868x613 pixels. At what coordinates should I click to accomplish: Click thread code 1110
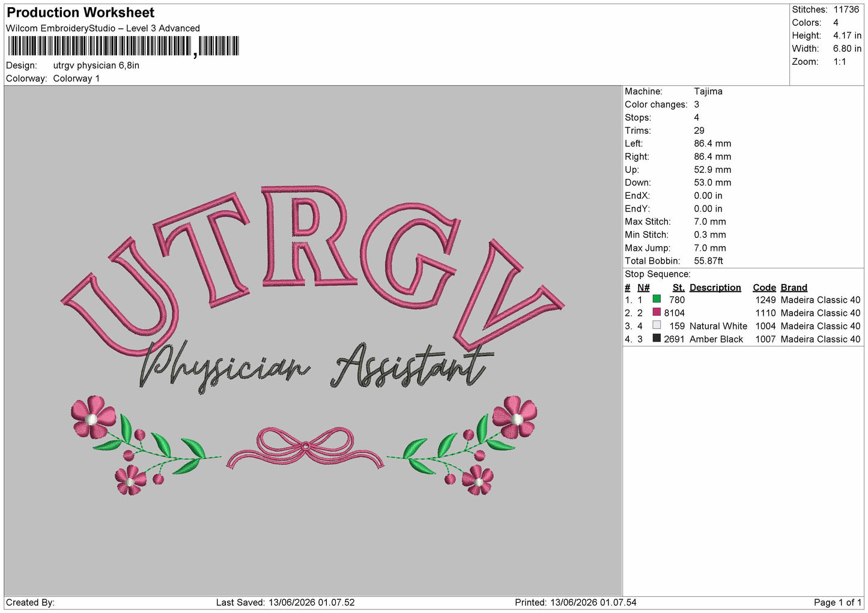[765, 313]
